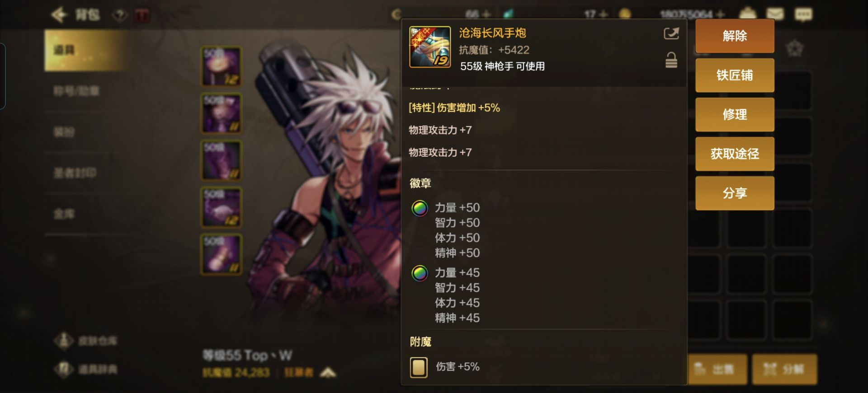Click the first rainbow emblem gem
The width and height of the screenshot is (868, 393).
(420, 208)
